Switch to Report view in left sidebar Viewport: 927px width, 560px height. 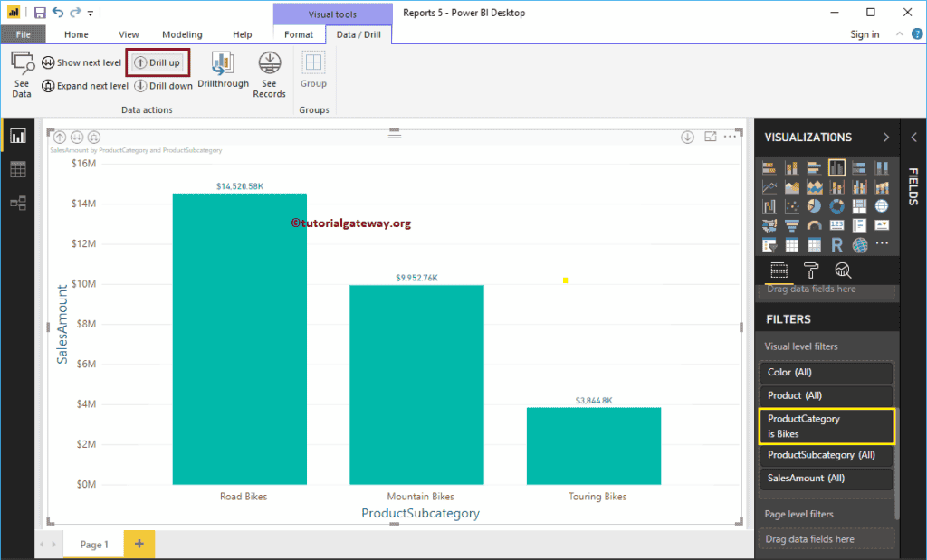click(18, 137)
